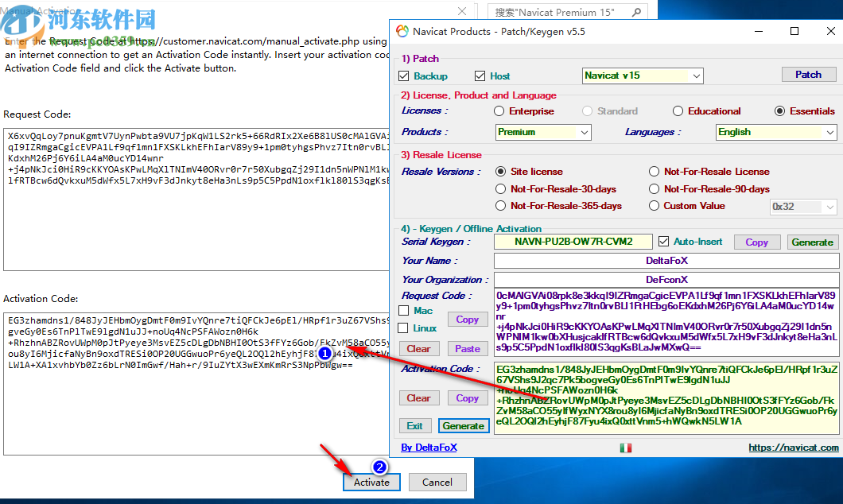The width and height of the screenshot is (843, 504).
Task: Select the Essentials license radio button
Action: [x=779, y=110]
